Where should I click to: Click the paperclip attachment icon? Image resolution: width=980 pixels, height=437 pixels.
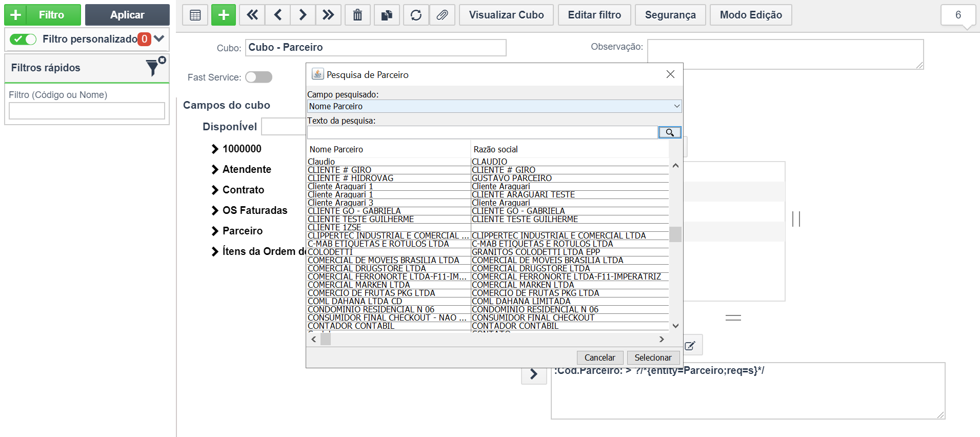pyautogui.click(x=442, y=15)
